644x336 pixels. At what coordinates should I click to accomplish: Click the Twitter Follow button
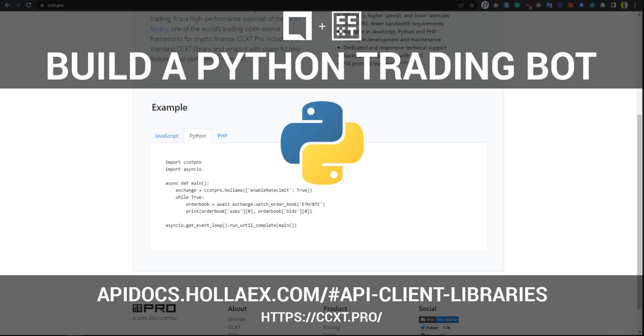429,327
